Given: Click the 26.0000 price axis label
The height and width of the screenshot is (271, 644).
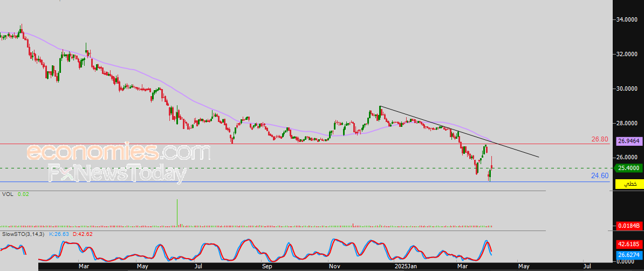Looking at the screenshot, I should pos(628,158).
